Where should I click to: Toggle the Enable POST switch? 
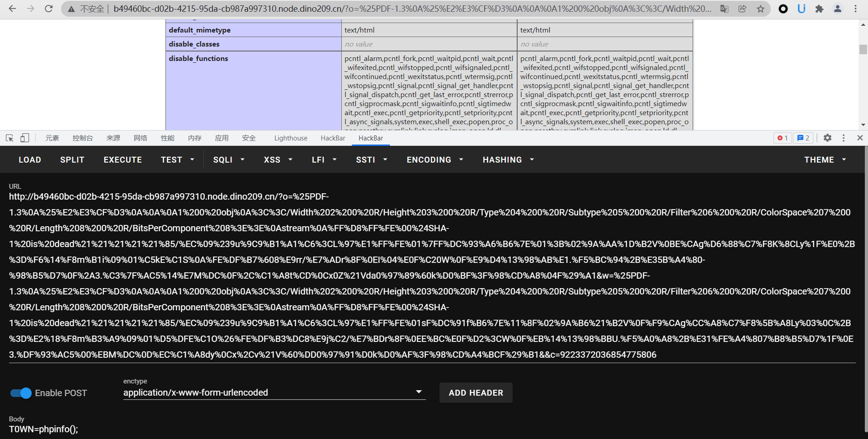pos(21,393)
